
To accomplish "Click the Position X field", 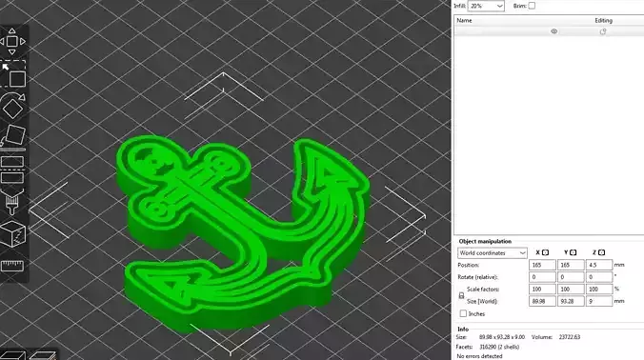I will [x=542, y=265].
